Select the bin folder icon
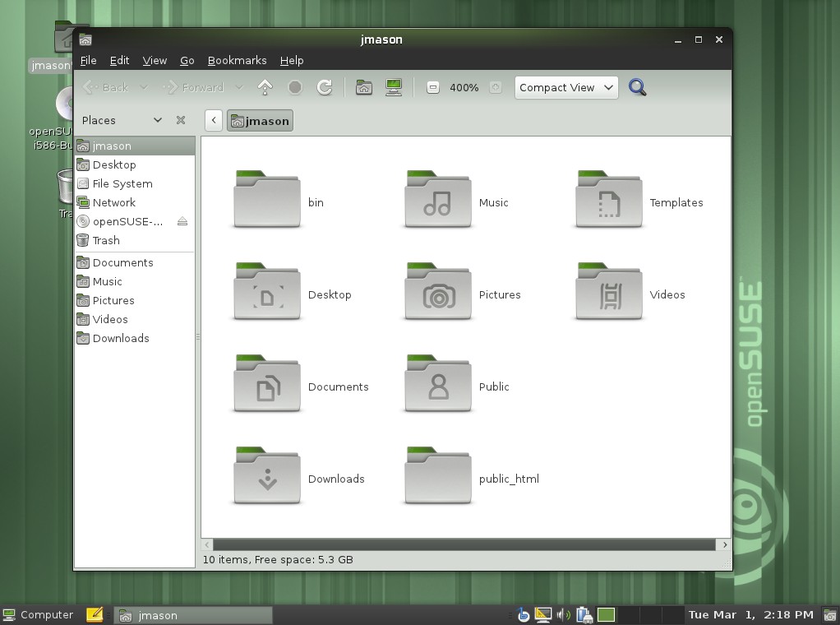The height and width of the screenshot is (625, 840). point(267,199)
